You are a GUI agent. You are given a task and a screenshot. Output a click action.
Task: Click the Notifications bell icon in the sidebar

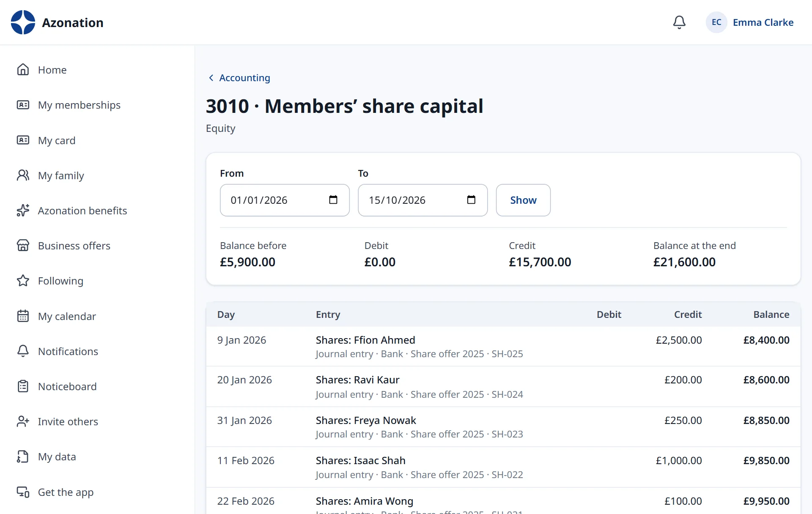pos(23,351)
